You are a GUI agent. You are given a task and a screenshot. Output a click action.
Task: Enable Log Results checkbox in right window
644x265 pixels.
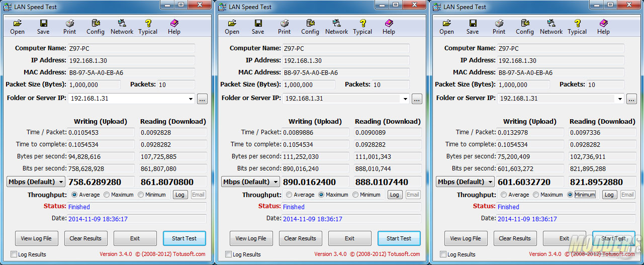coord(443,254)
